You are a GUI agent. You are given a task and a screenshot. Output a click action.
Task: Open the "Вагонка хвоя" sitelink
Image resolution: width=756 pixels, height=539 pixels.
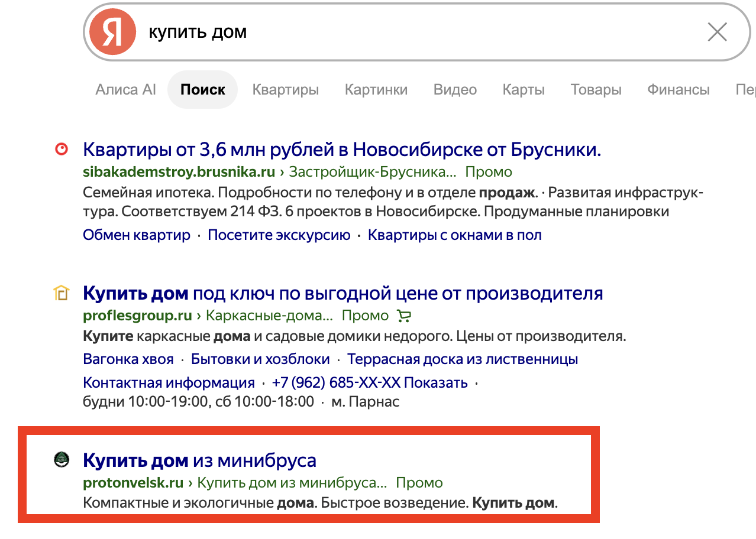click(x=128, y=359)
